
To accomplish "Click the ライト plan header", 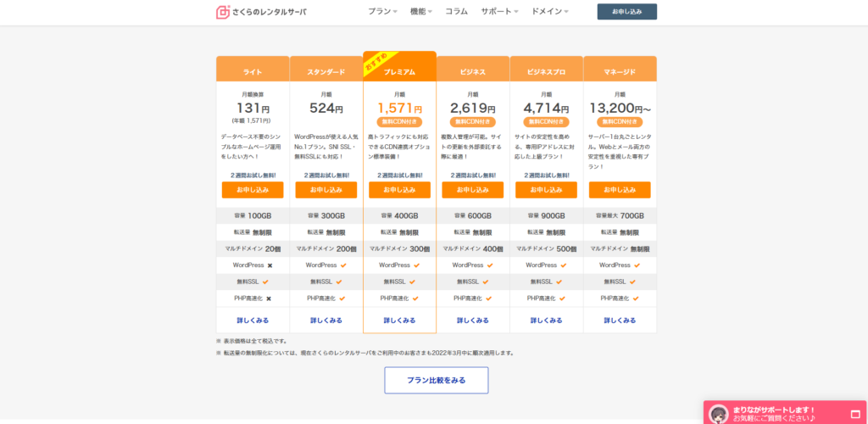I will tap(253, 69).
